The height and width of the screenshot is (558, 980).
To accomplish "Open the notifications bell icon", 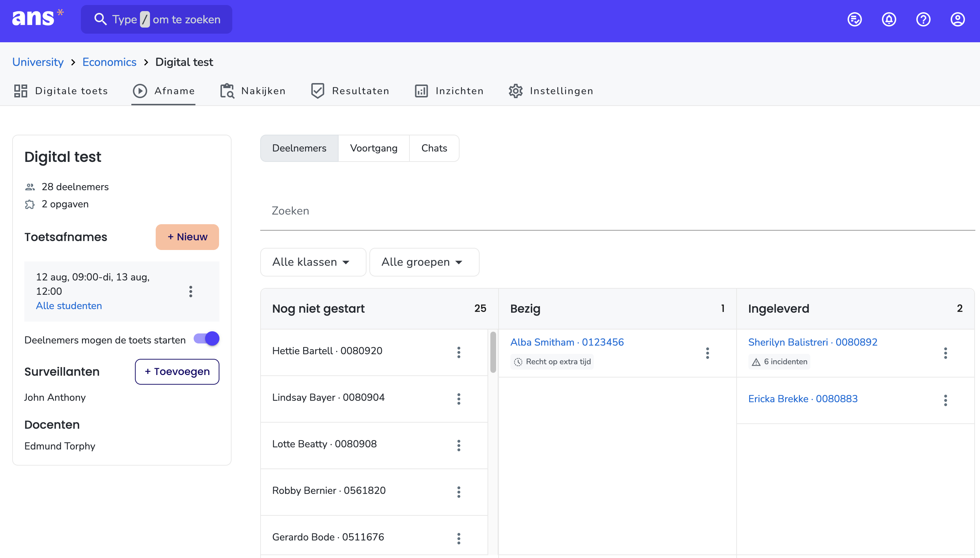I will (x=889, y=19).
